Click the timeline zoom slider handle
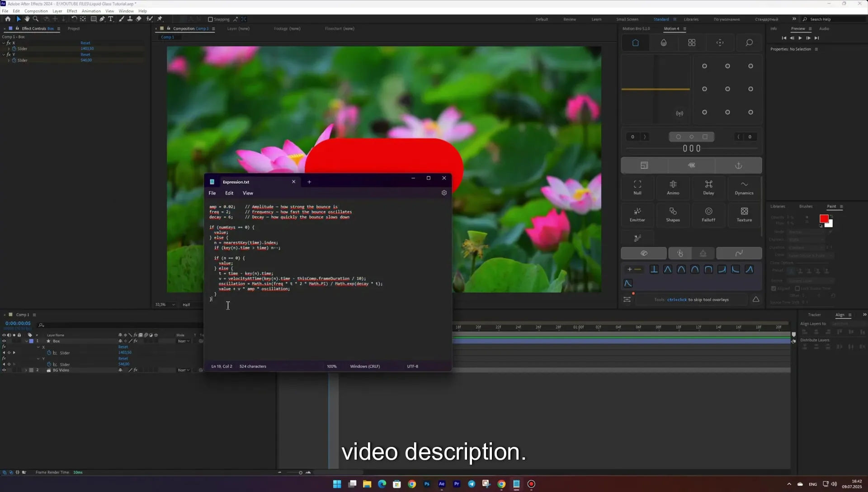 (x=301, y=473)
